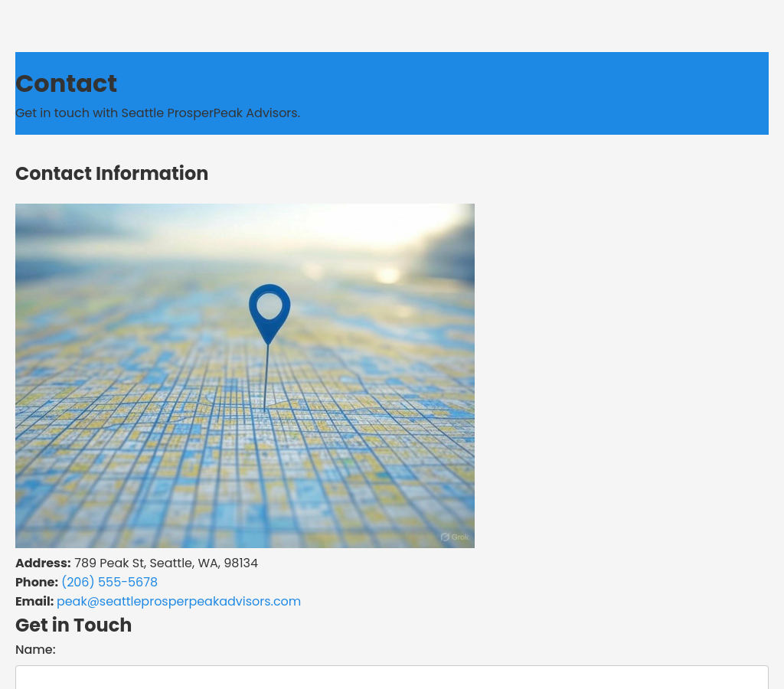Select the "Address:" bold label
Image resolution: width=784 pixels, height=689 pixels.
click(43, 563)
